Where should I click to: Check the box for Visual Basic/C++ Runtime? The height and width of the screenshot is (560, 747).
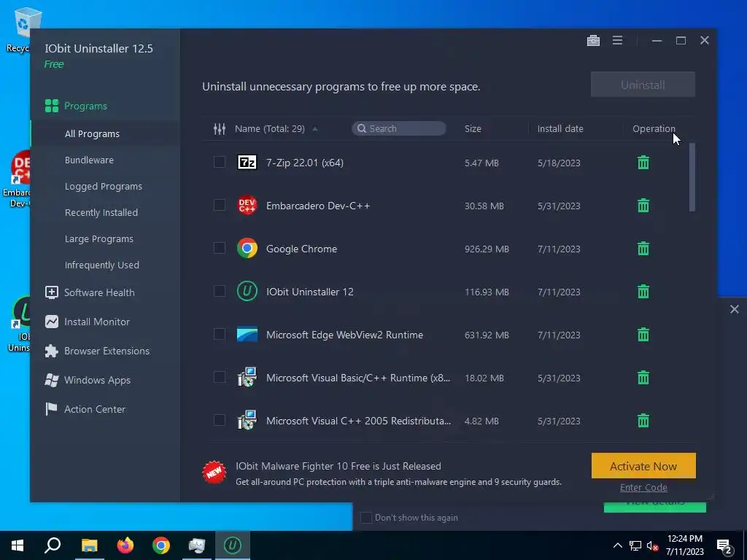219,377
